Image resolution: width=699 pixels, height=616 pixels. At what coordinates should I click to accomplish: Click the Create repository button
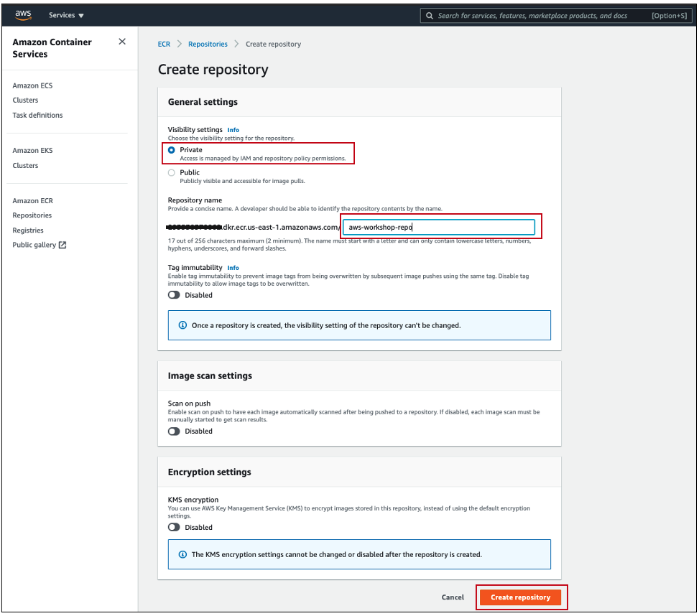[521, 597]
